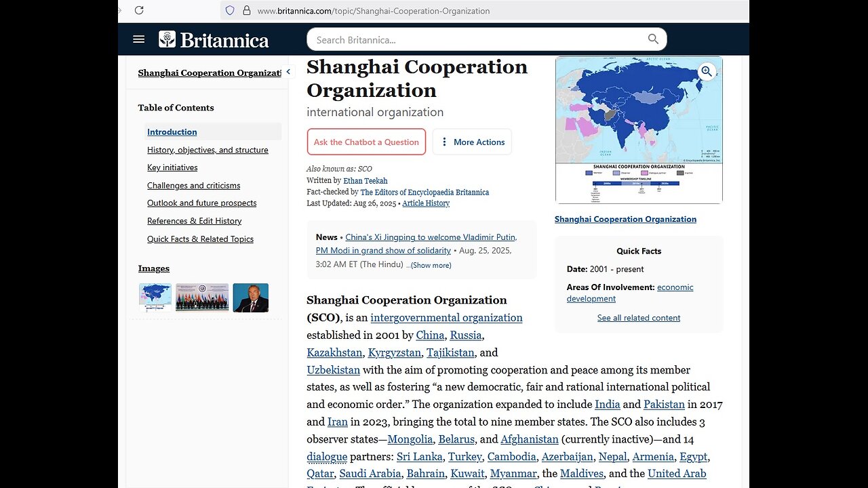The width and height of the screenshot is (868, 488).
Task: Click Shanghai Cooperation Organization map caption link
Action: (x=625, y=219)
